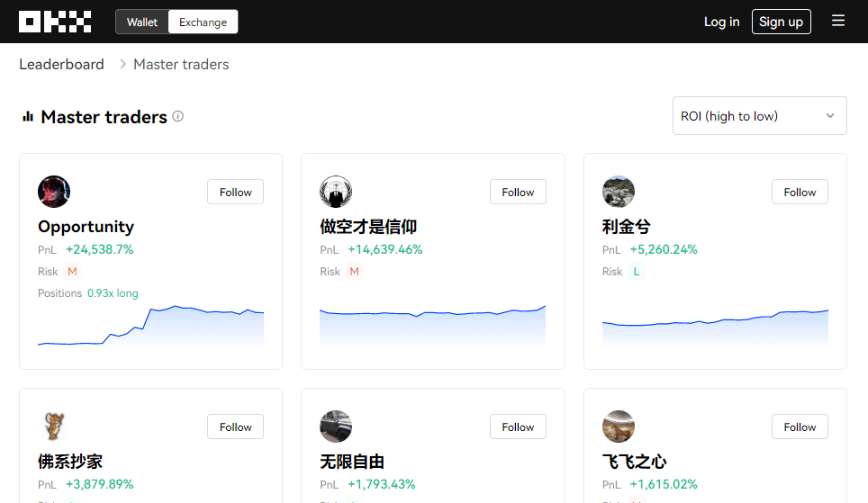Image resolution: width=868 pixels, height=503 pixels.
Task: Open the ROI (high to low) dropdown
Action: 759,116
